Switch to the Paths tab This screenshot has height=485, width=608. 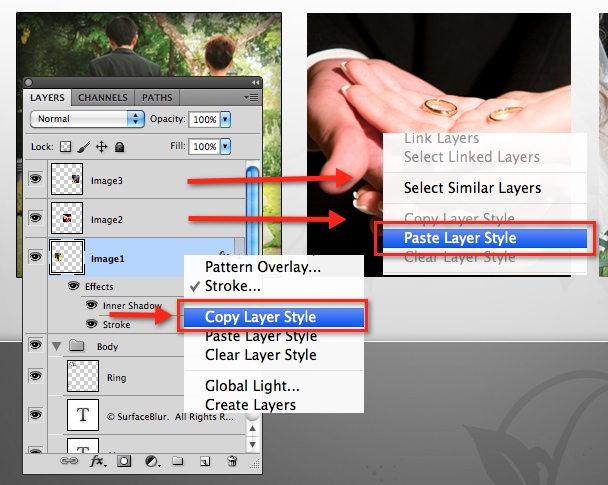(157, 97)
